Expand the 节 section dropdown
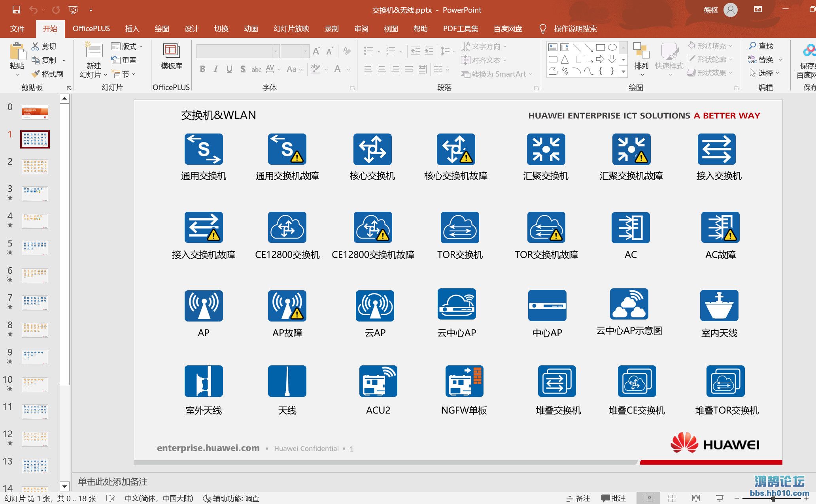 point(134,74)
